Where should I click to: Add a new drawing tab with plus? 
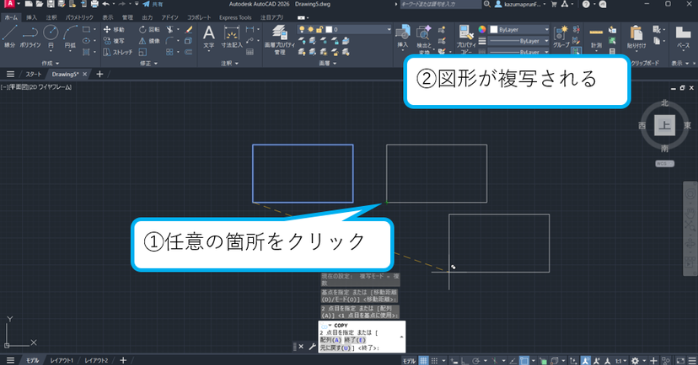[100, 74]
